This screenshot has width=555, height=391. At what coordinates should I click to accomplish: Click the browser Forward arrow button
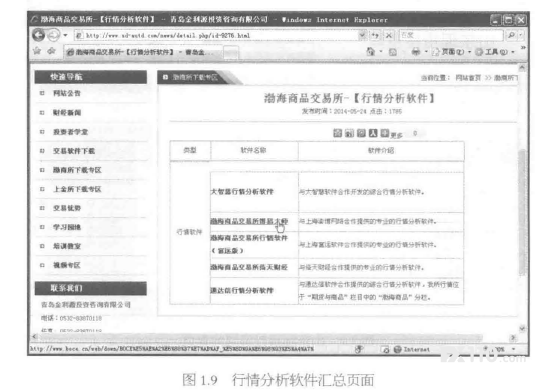53,35
